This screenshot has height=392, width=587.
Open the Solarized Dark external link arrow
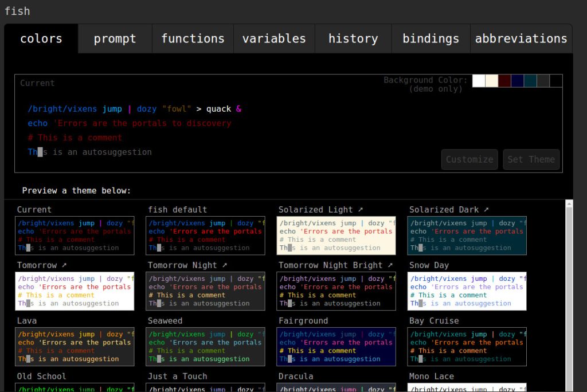pos(486,210)
